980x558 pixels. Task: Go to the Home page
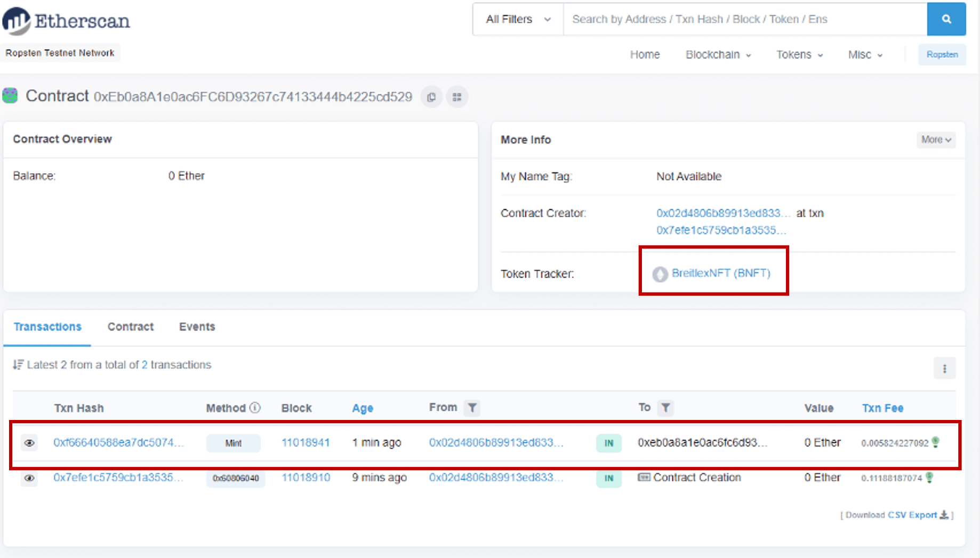(645, 55)
